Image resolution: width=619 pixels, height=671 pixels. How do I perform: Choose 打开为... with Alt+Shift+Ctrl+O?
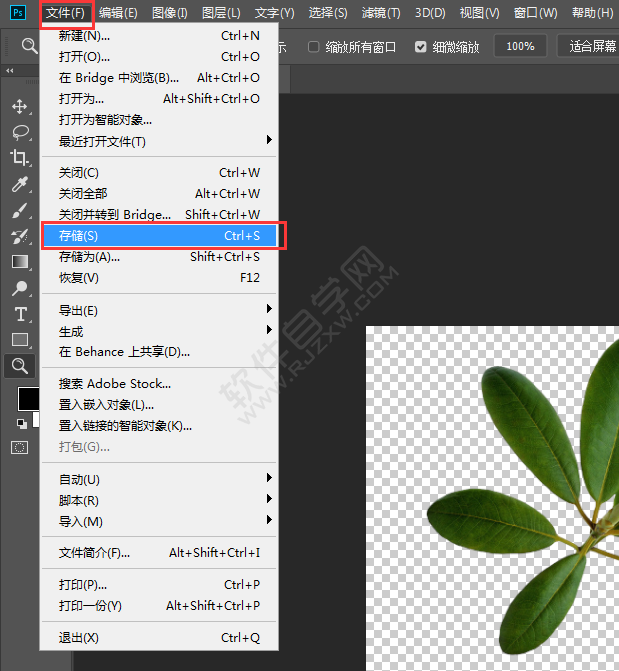click(159, 98)
